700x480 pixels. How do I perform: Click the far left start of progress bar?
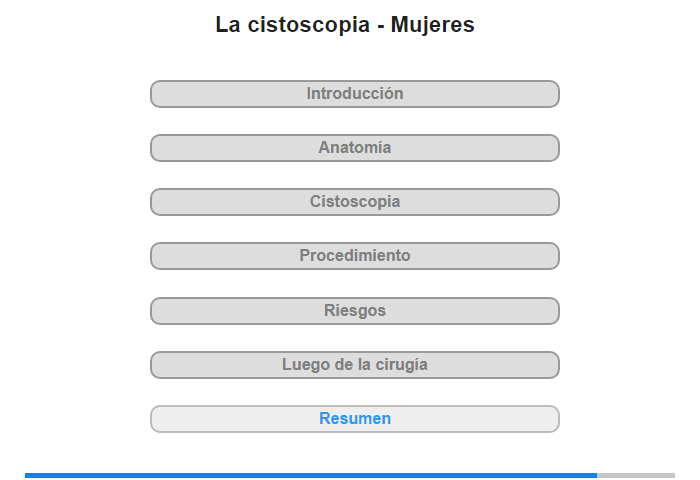tap(27, 476)
